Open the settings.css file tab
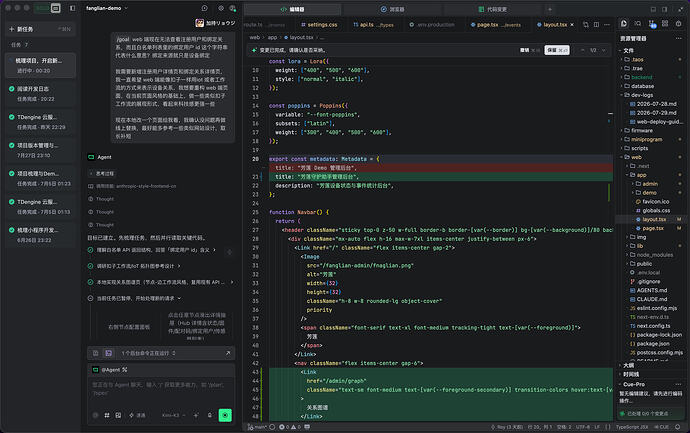690x433 pixels. tap(319, 25)
